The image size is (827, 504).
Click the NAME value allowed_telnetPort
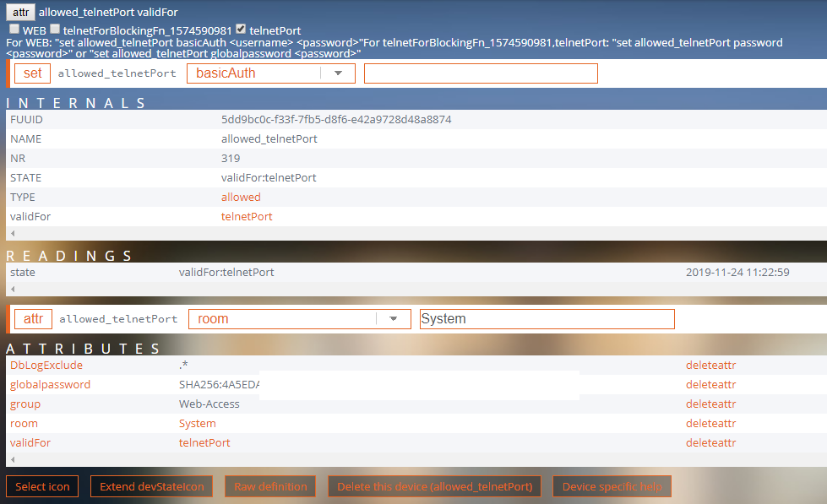click(x=269, y=139)
